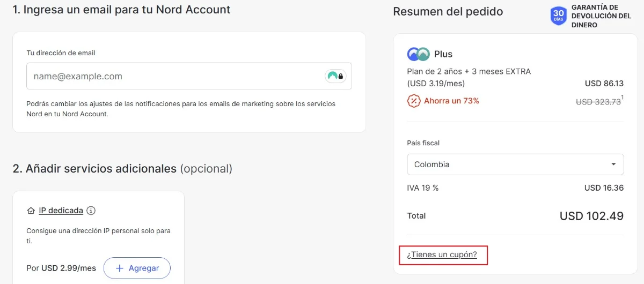Click the house icon before IP dedicada
This screenshot has width=644, height=284.
pos(31,211)
